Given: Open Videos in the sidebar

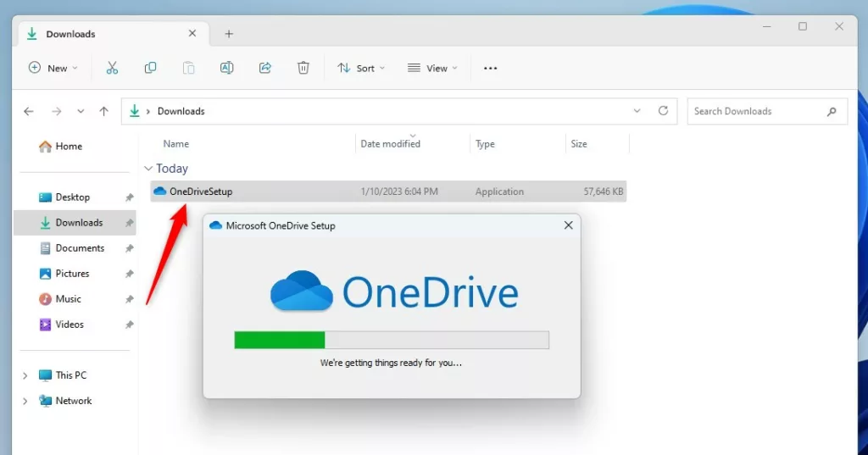Looking at the screenshot, I should coord(61,325).
